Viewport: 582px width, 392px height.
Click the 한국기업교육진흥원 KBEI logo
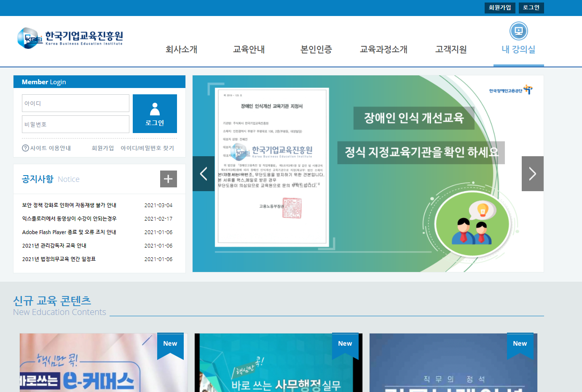[70, 38]
